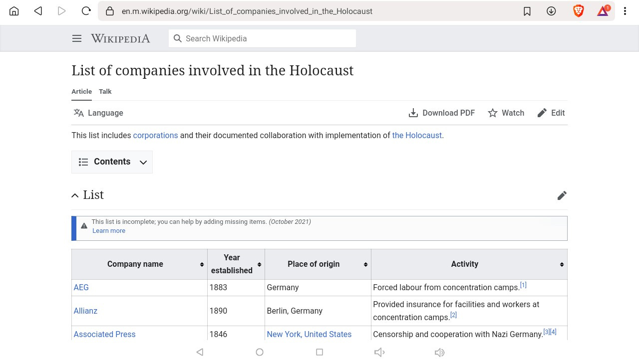Viewport: 639px width, 364px height.
Task: Edit the List section with pencil icon
Action: [x=562, y=195]
